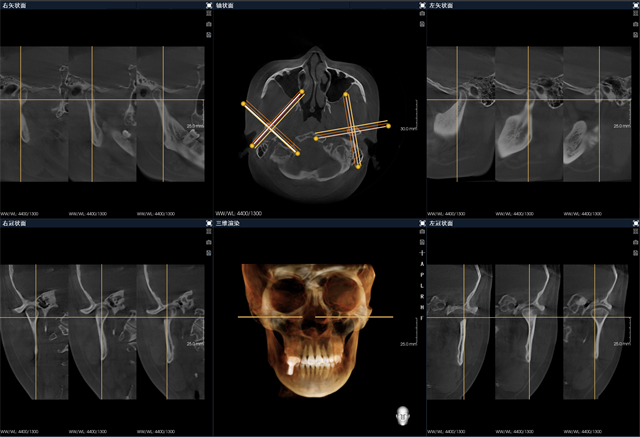Set 3D view to right (R)
The width and height of the screenshot is (640, 437).
coord(422,296)
